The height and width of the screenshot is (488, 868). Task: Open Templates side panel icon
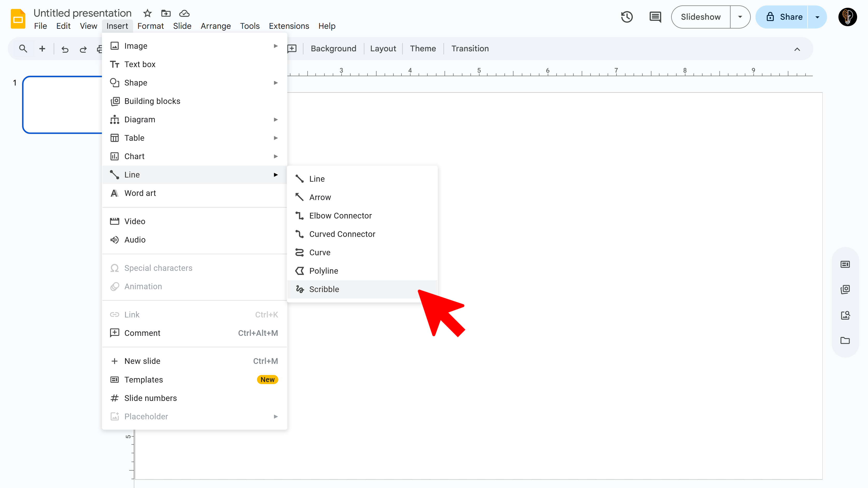point(845,264)
